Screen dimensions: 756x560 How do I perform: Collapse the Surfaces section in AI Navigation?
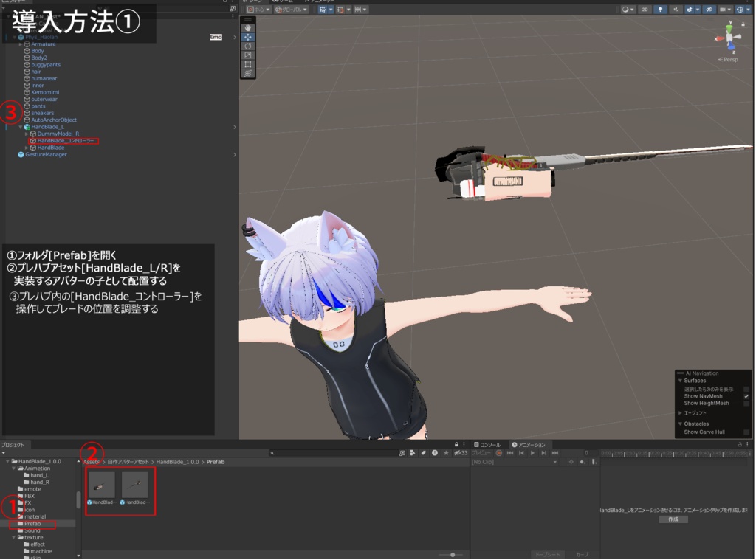click(680, 380)
